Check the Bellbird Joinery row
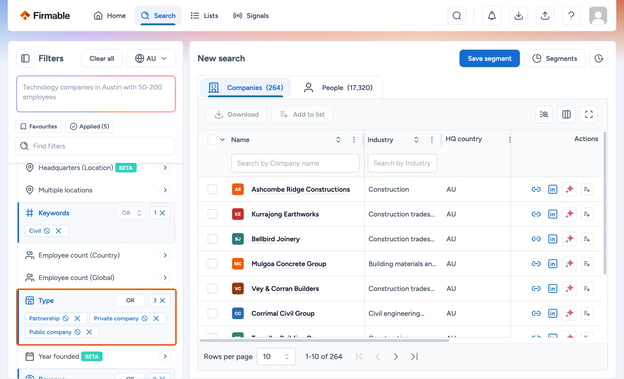The width and height of the screenshot is (624, 379). tap(212, 239)
